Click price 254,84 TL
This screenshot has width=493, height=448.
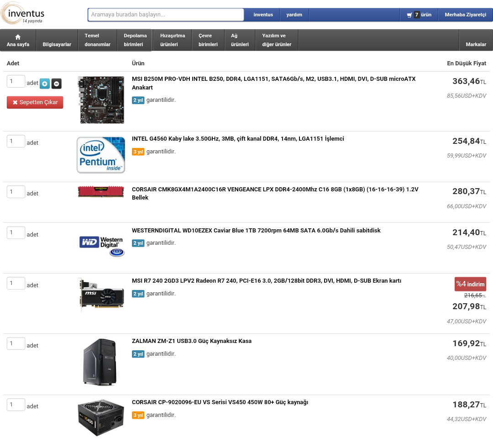tap(469, 141)
